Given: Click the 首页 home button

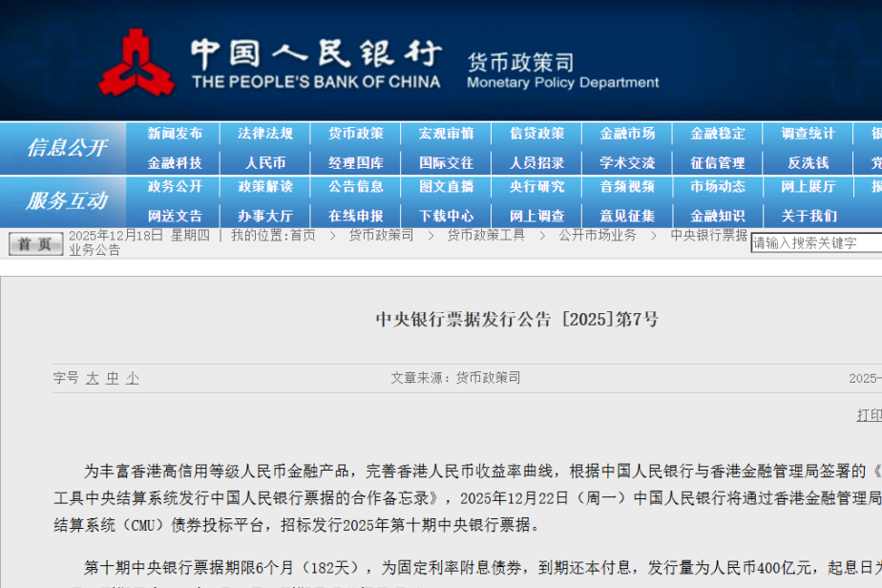Looking at the screenshot, I should pos(35,244).
